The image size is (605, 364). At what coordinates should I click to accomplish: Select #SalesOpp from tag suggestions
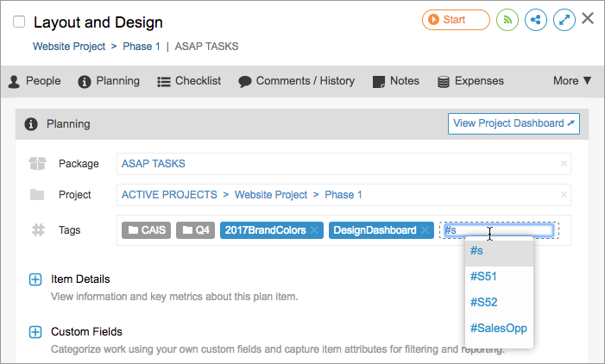[x=497, y=329]
